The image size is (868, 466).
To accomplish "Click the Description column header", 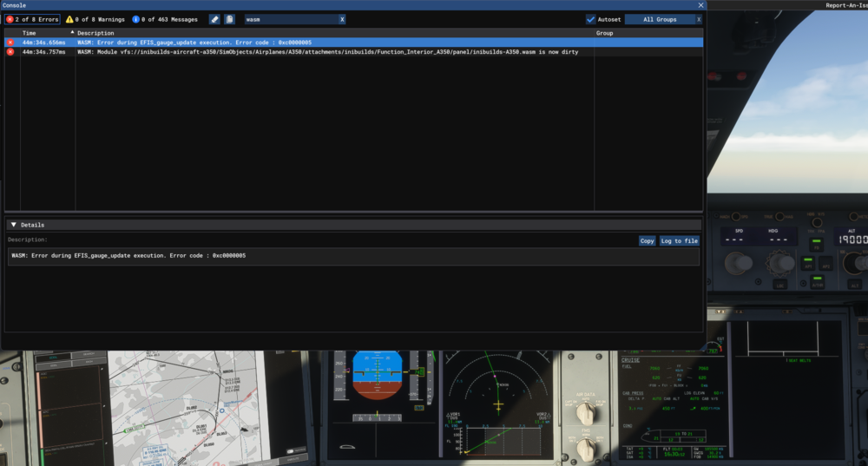I will click(95, 33).
